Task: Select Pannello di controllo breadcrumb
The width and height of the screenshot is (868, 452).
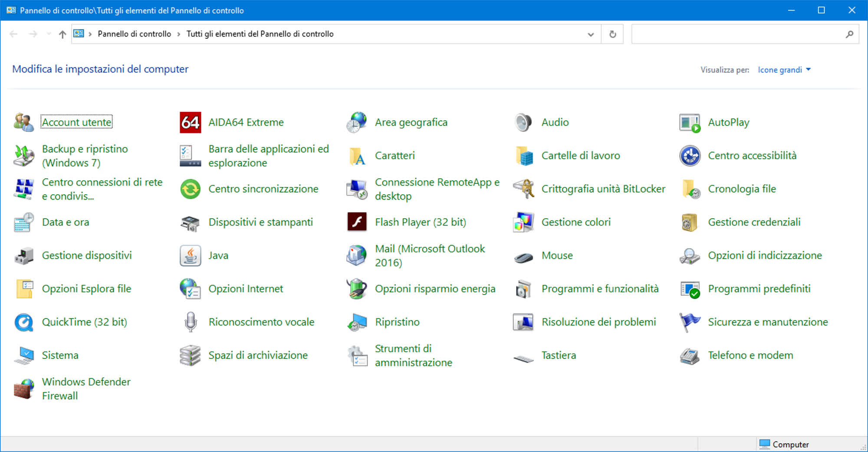Action: (134, 34)
